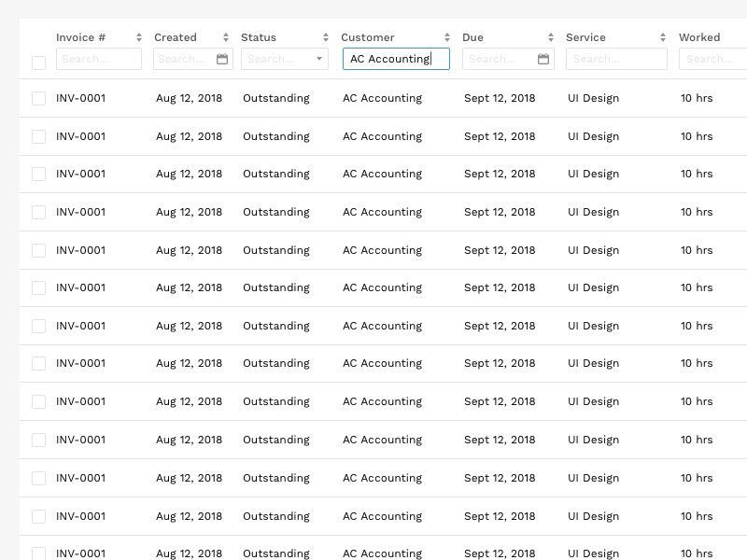Focus the Invoice # search field
The width and height of the screenshot is (747, 560).
(99, 59)
